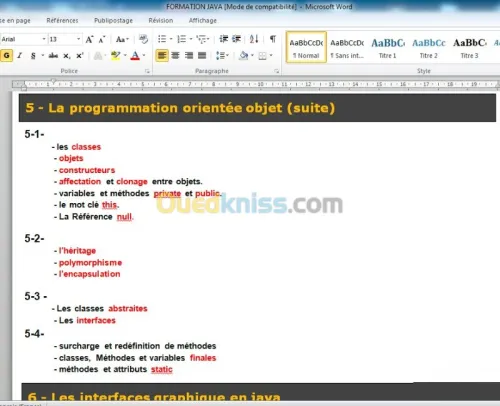Increase paragraph indent

(x=236, y=39)
